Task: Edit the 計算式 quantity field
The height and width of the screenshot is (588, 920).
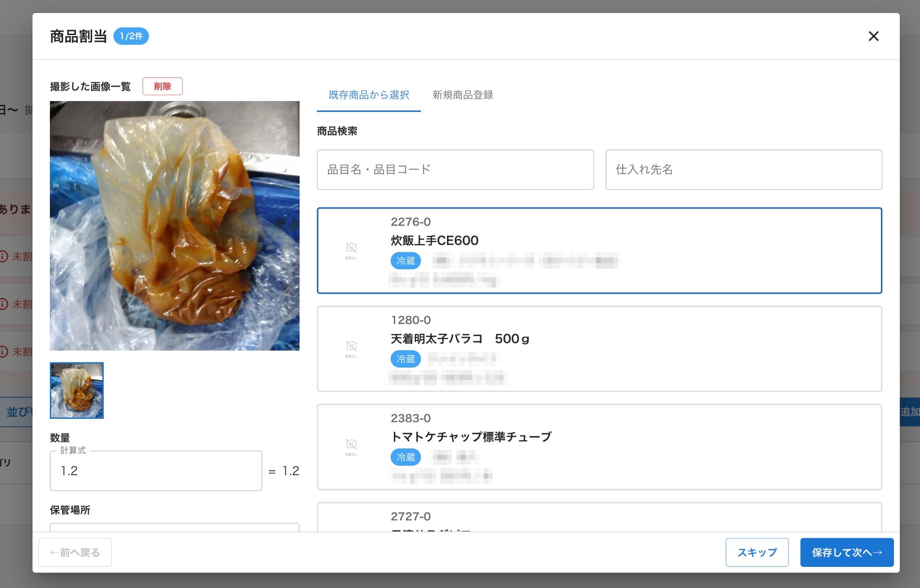Action: (x=156, y=471)
